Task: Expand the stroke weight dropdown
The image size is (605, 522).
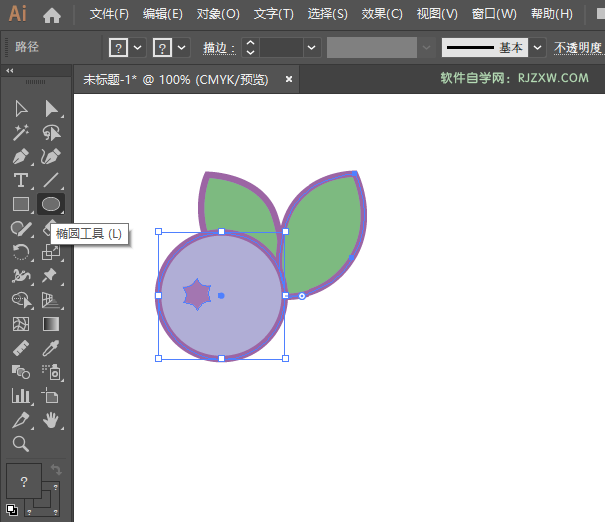Action: click(312, 47)
